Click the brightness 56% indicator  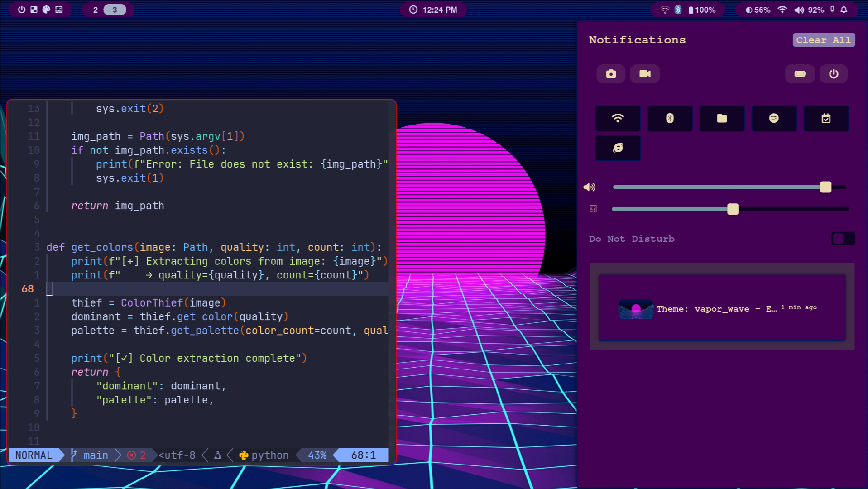pyautogui.click(x=758, y=10)
